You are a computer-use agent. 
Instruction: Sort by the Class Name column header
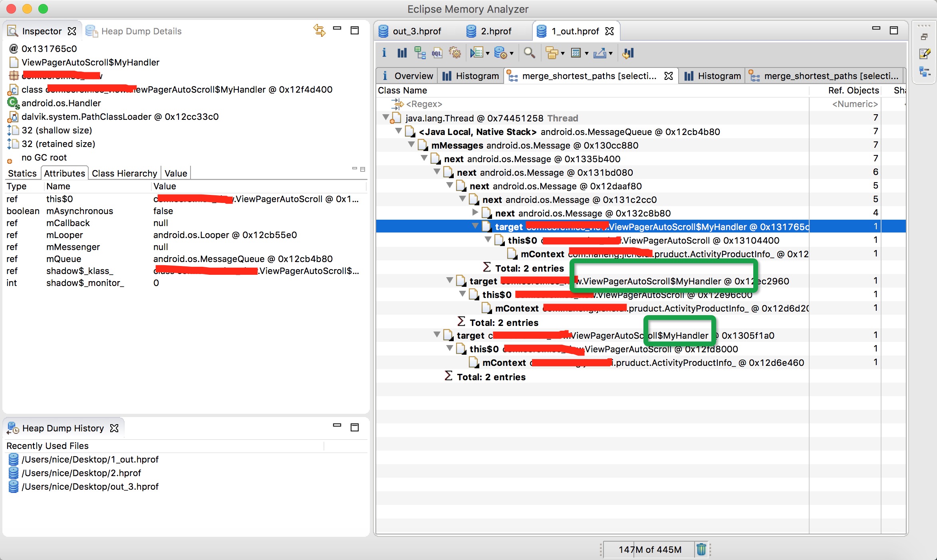point(592,90)
